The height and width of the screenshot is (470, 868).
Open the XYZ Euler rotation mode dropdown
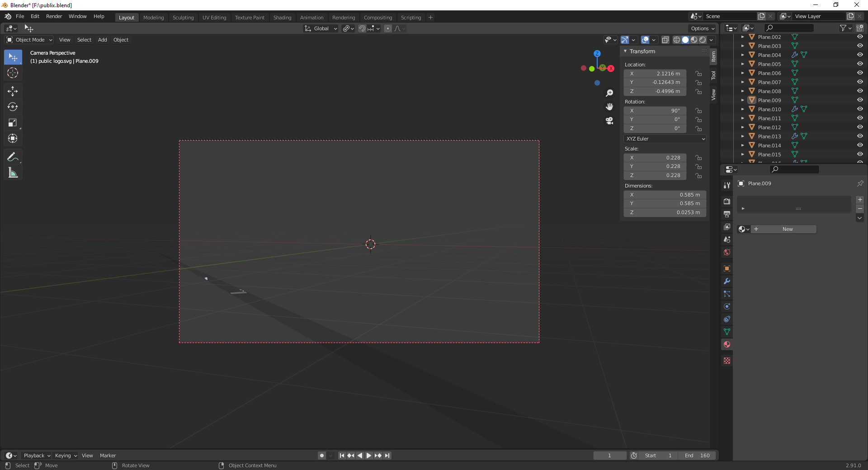(x=665, y=139)
